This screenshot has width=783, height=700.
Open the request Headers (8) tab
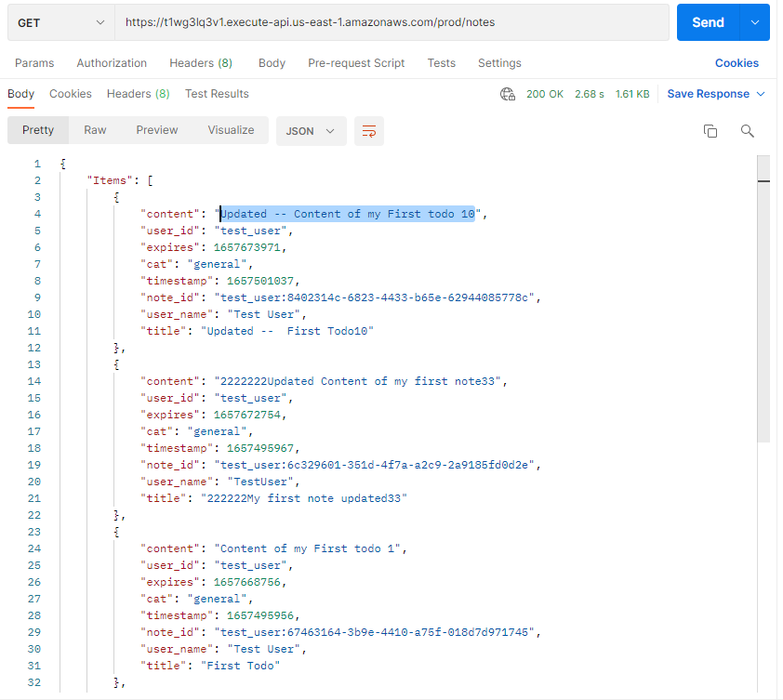pos(201,63)
